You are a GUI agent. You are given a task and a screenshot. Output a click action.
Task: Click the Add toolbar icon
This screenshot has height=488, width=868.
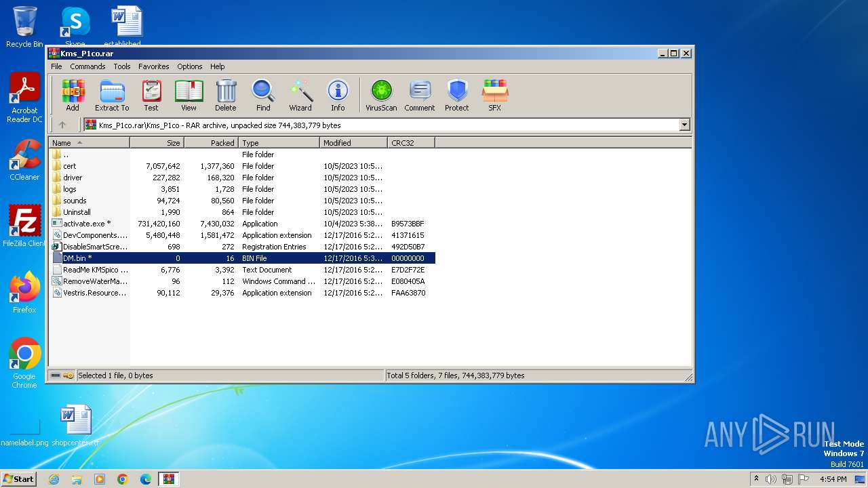pyautogui.click(x=73, y=96)
